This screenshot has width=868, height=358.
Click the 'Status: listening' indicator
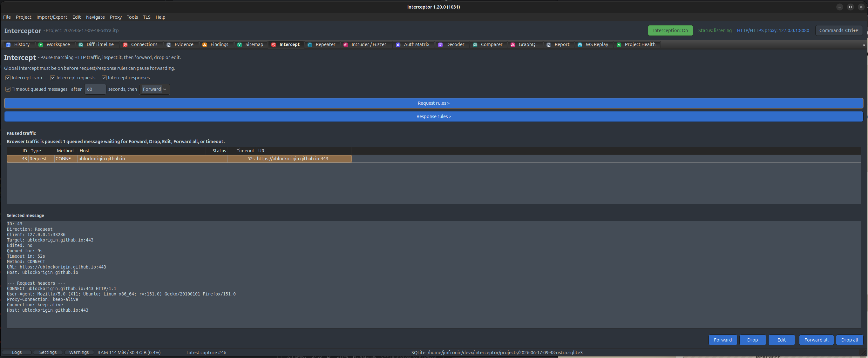[x=715, y=30]
